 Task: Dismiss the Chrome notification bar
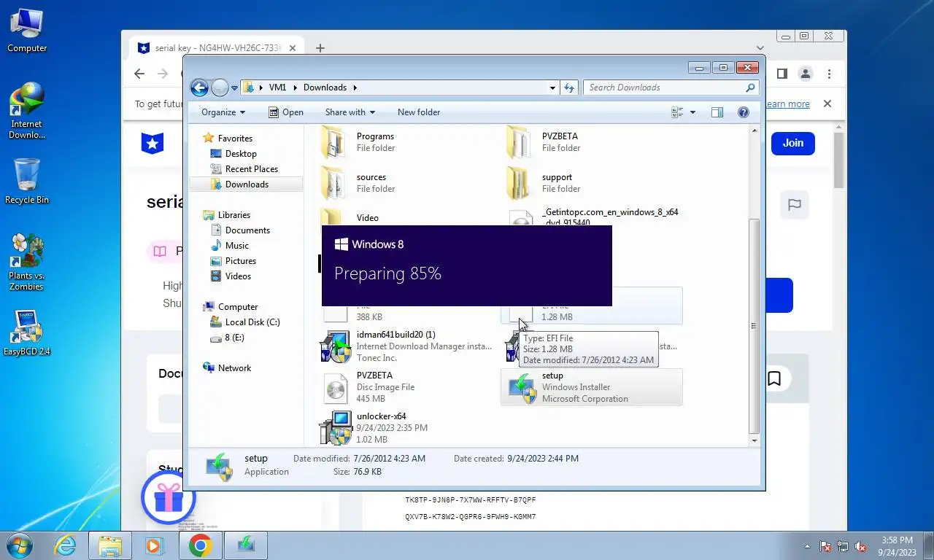(827, 104)
